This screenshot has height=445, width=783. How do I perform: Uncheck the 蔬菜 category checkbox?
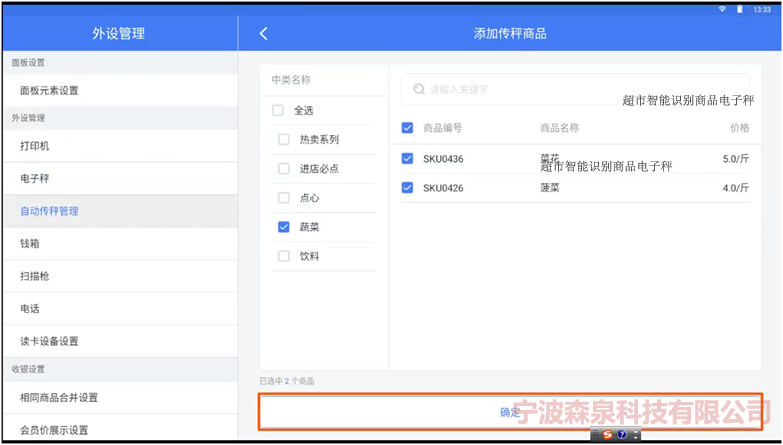(x=284, y=227)
